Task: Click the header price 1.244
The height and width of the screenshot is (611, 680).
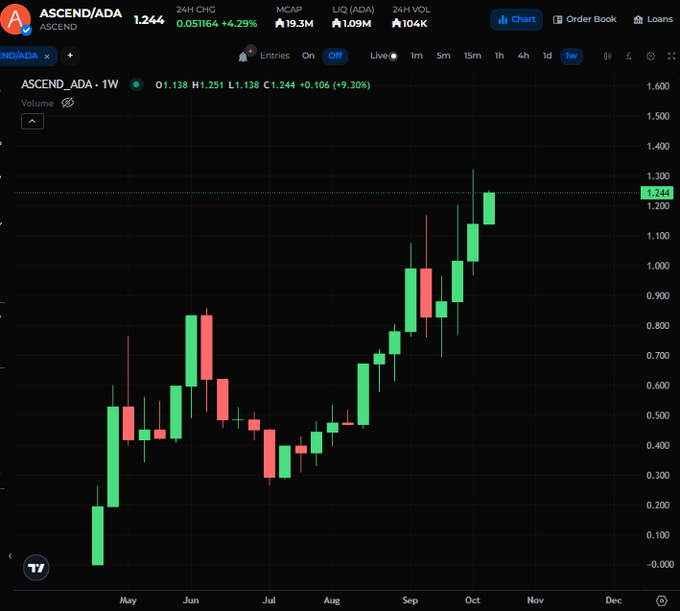Action: pyautogui.click(x=149, y=20)
